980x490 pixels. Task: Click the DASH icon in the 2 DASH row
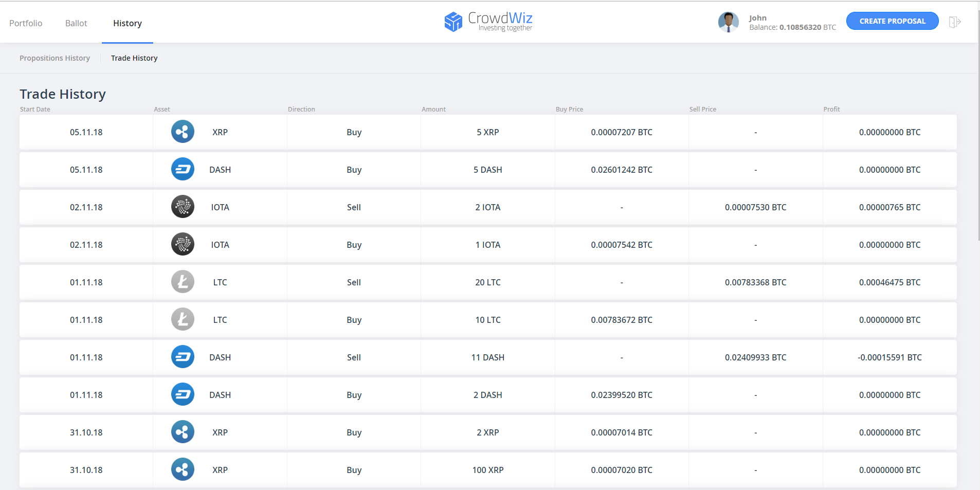click(183, 394)
